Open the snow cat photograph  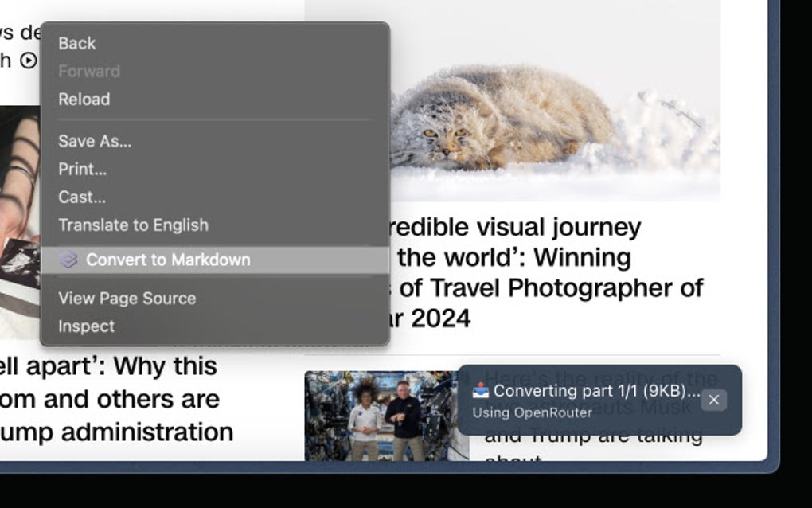555,101
